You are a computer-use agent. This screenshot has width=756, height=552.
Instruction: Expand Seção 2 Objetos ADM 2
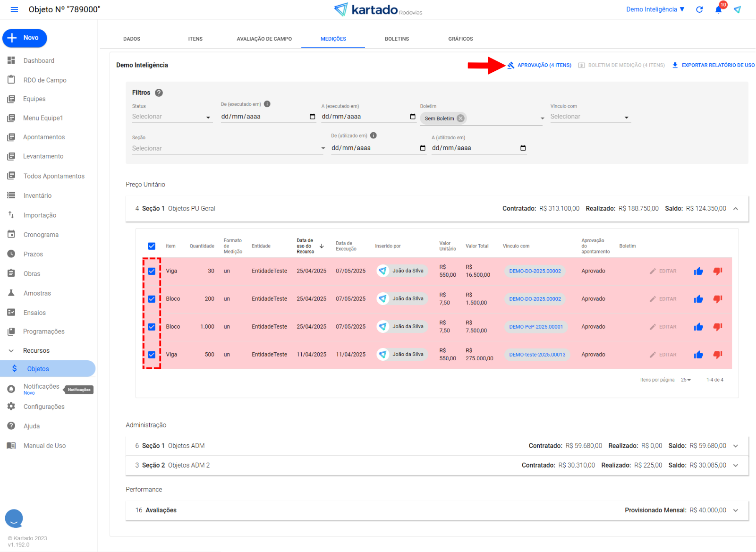pos(735,466)
